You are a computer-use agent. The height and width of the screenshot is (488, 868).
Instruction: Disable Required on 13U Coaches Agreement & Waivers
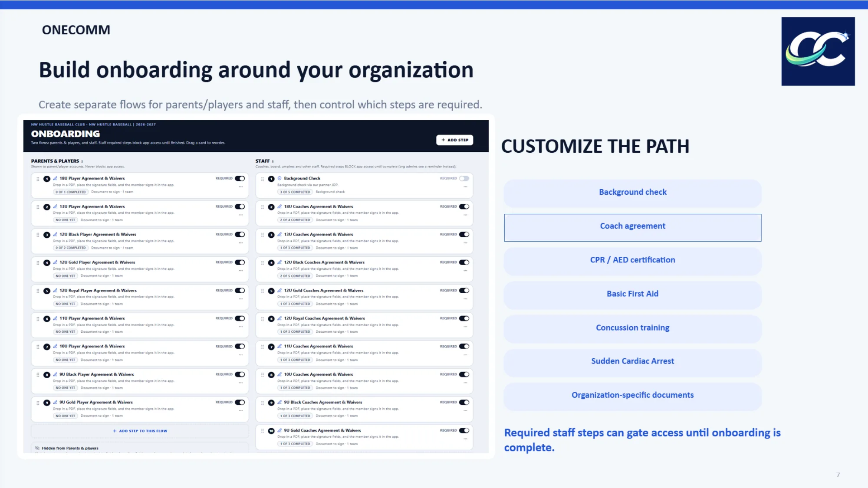[x=464, y=234]
